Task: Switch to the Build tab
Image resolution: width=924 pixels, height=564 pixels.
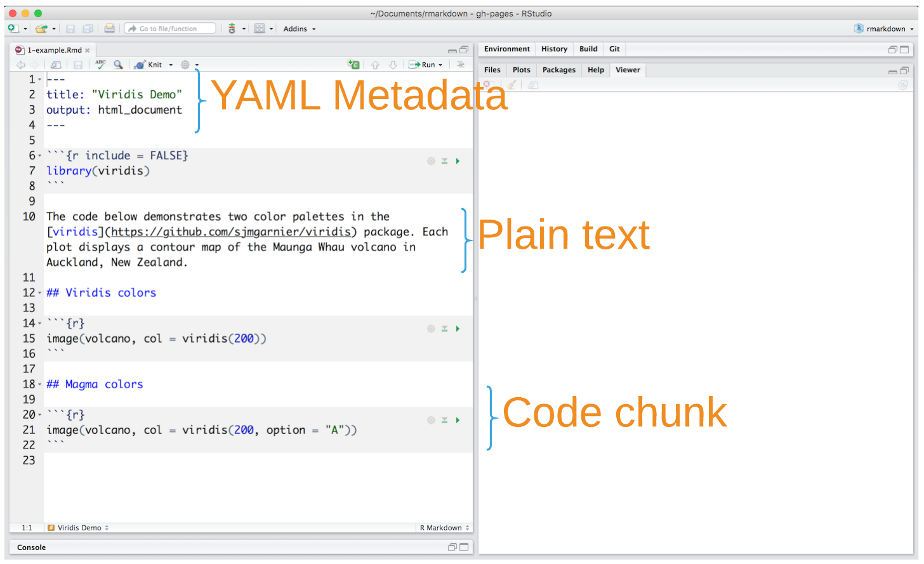Action: tap(588, 49)
